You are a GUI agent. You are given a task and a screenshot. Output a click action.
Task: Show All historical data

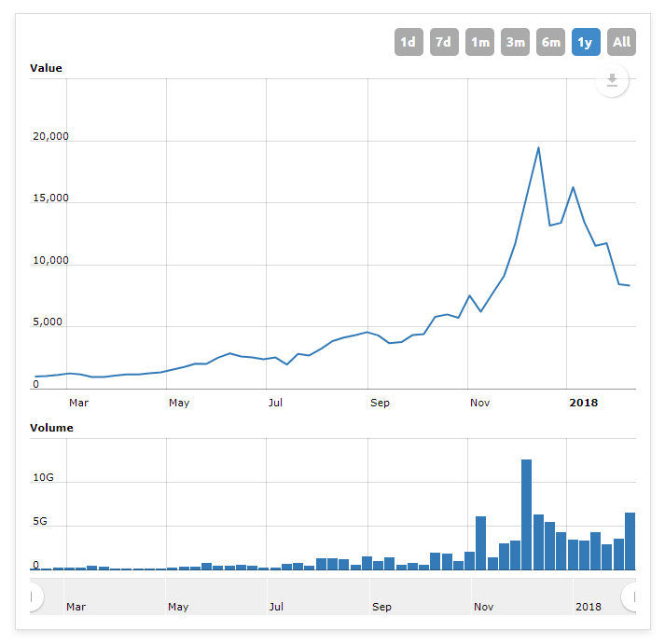(x=621, y=42)
